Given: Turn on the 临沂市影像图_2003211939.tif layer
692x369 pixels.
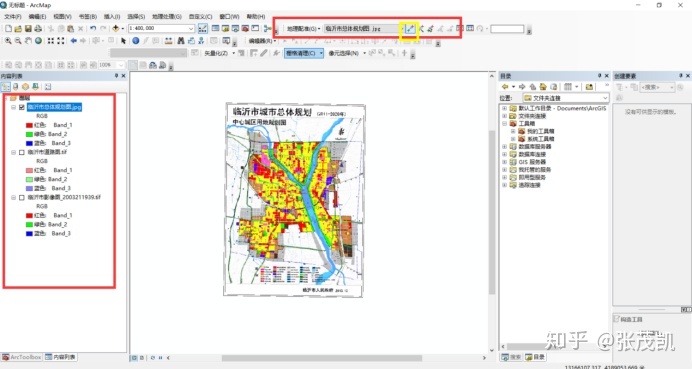Looking at the screenshot, I should (x=22, y=197).
